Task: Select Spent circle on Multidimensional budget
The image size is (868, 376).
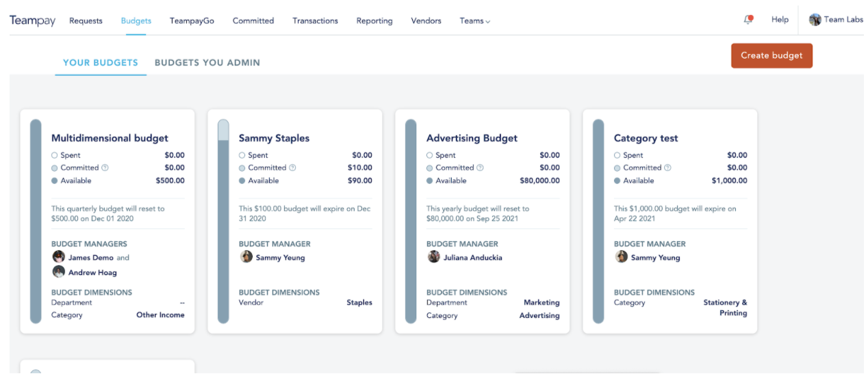Action: 55,155
